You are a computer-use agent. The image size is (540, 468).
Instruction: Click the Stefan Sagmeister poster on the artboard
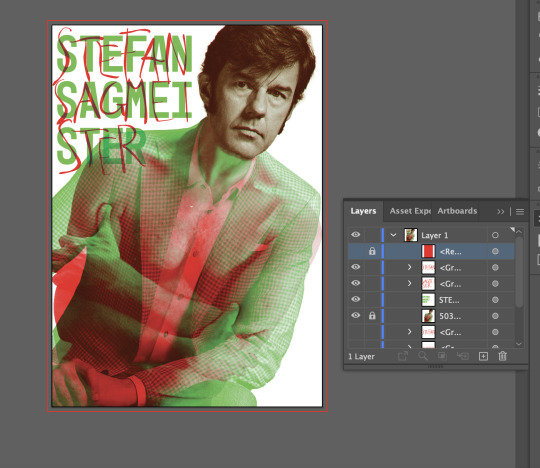(187, 216)
